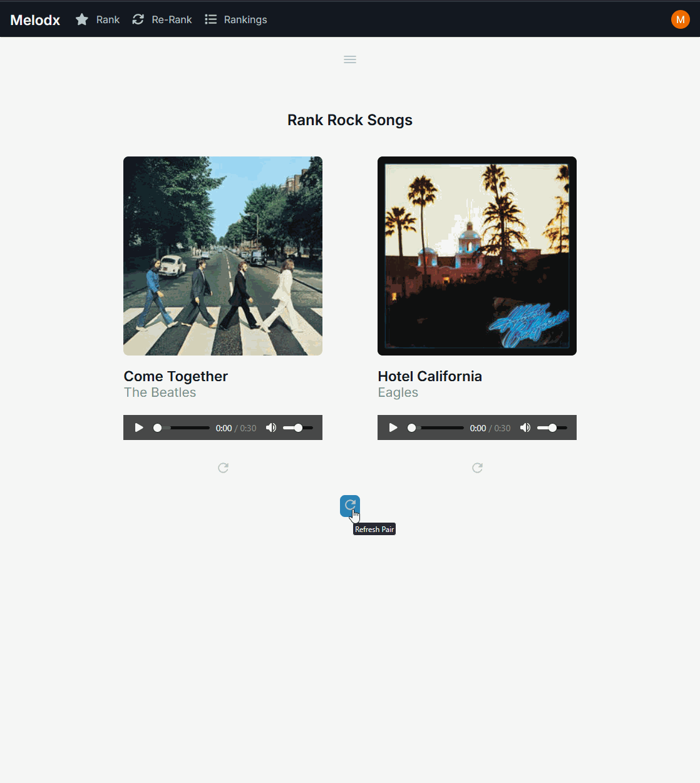Refresh the Come Together song option

coord(223,468)
